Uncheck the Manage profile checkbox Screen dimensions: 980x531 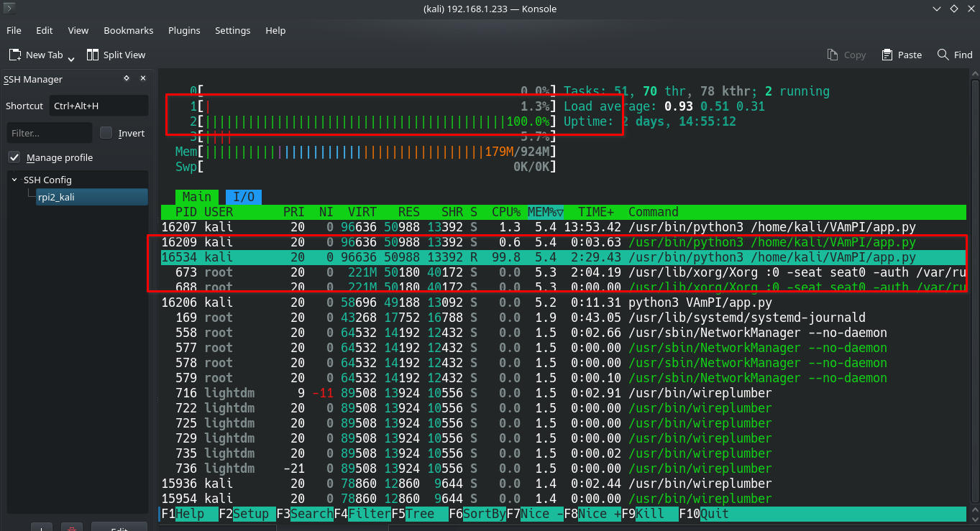[14, 157]
